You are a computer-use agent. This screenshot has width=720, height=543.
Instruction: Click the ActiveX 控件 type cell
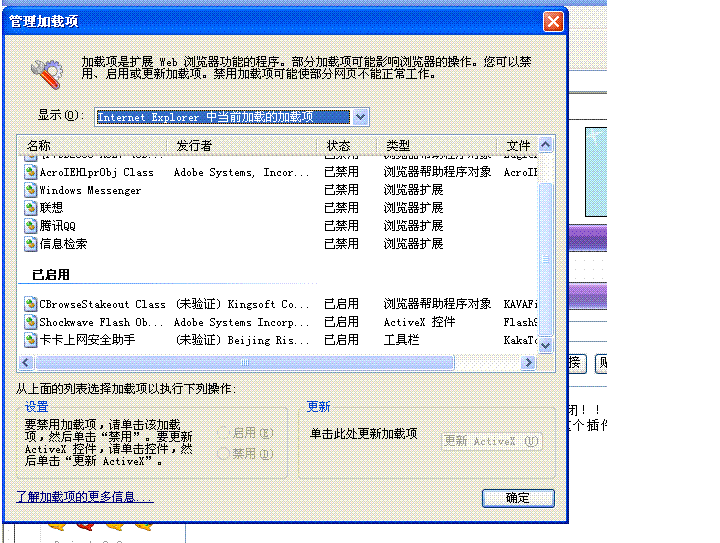pyautogui.click(x=419, y=322)
